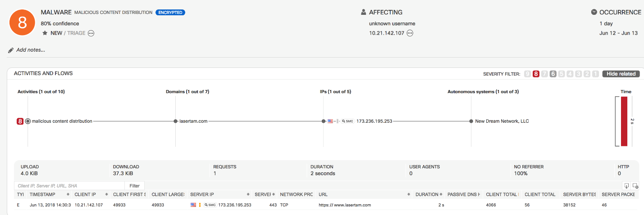
Task: Sort the table by Server IP column
Action: pos(248,194)
